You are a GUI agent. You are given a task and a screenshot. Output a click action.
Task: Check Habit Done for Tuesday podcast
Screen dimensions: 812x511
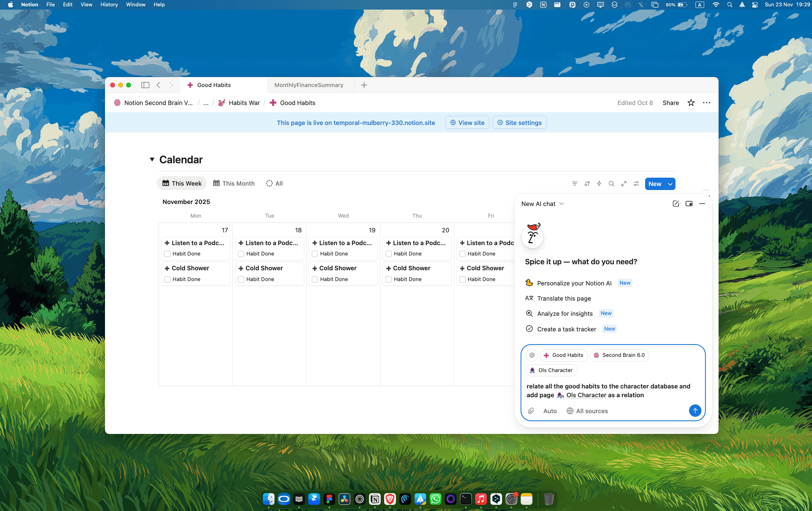click(241, 254)
